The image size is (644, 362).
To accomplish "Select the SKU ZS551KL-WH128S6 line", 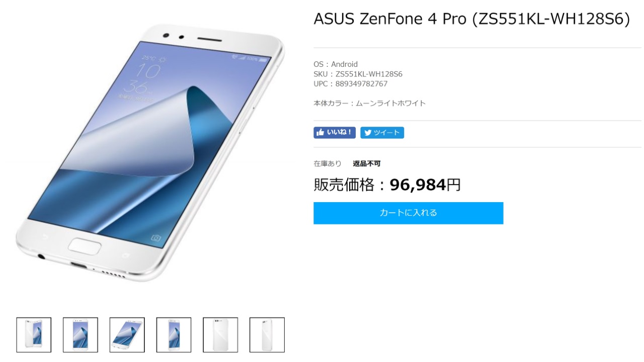I will 358,74.
